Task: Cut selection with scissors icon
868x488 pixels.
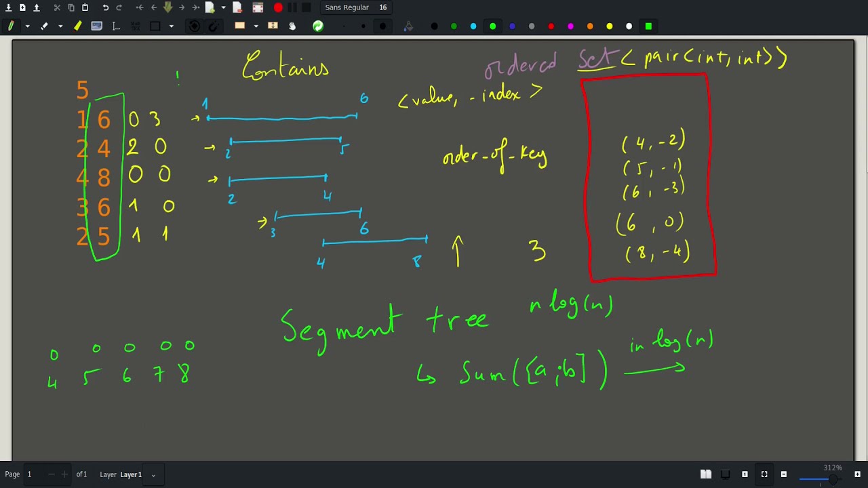Action: click(57, 7)
